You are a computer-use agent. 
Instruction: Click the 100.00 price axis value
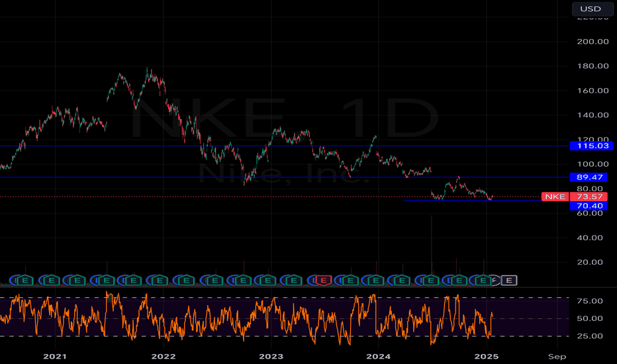coord(593,164)
